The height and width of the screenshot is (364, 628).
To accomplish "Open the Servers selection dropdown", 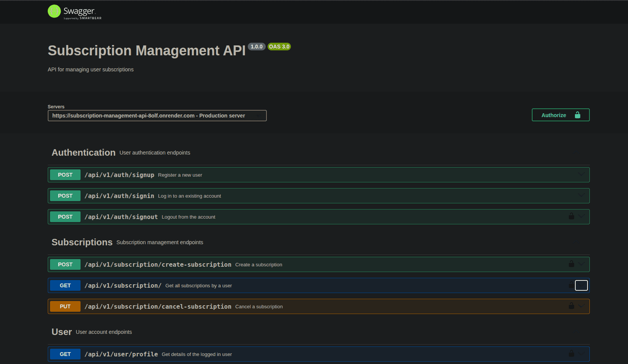I will tap(157, 115).
